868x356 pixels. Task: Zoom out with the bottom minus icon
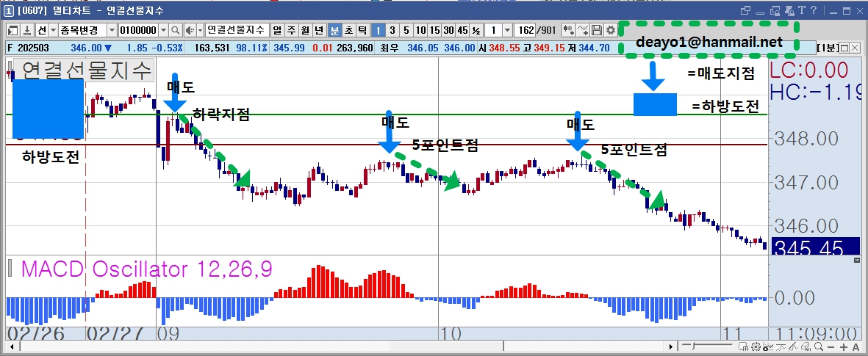coord(831,347)
